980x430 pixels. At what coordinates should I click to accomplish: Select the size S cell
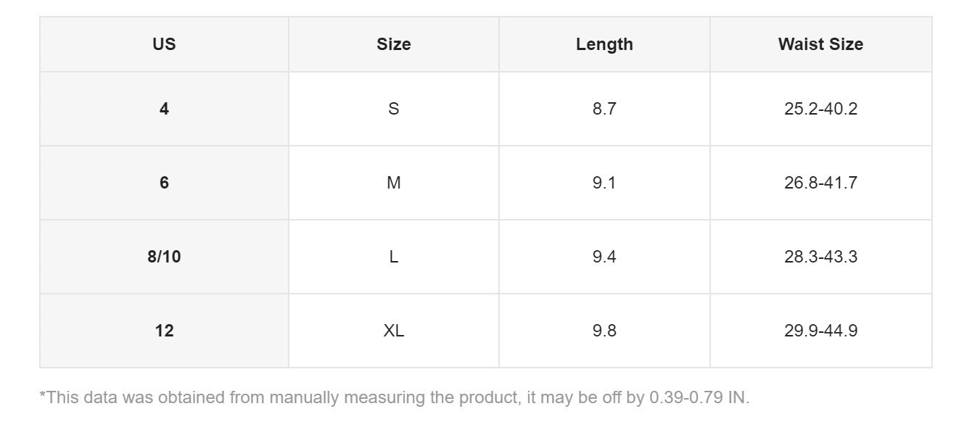393,109
